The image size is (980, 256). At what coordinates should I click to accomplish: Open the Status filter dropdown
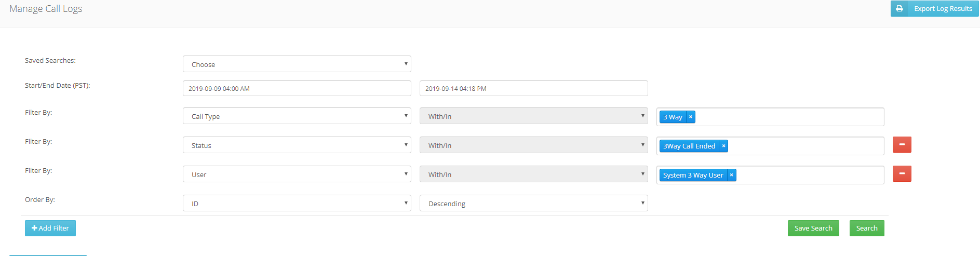(x=297, y=145)
